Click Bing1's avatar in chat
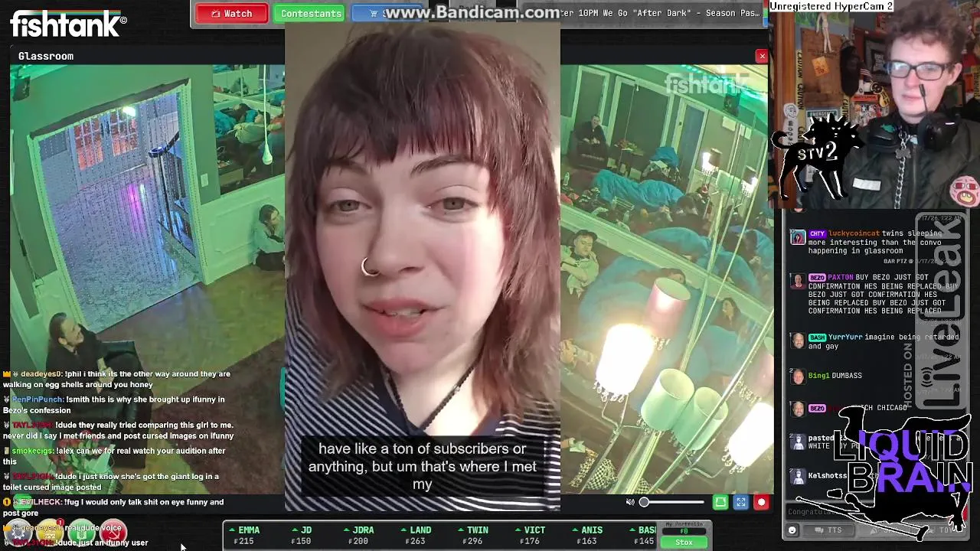The width and height of the screenshot is (980, 551). tap(798, 377)
